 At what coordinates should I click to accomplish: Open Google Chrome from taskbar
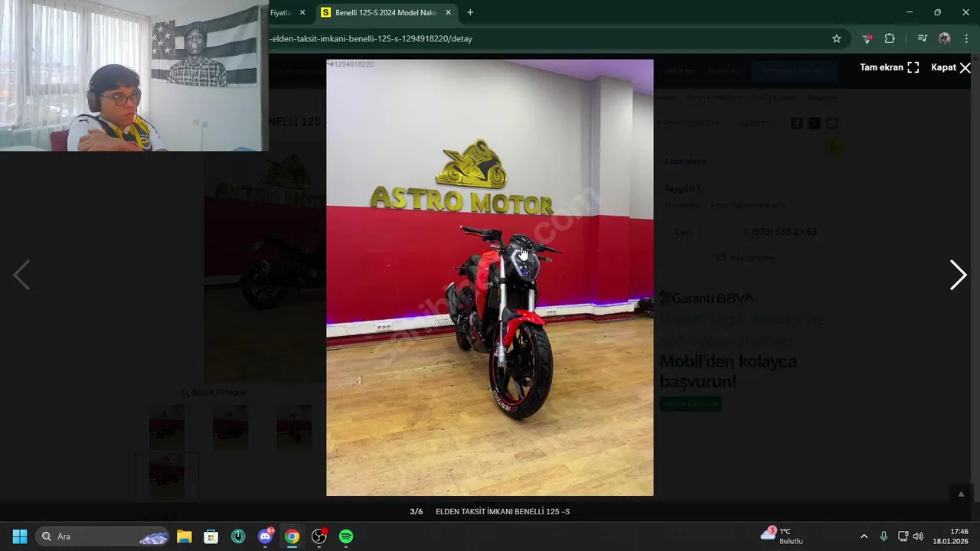(x=292, y=536)
